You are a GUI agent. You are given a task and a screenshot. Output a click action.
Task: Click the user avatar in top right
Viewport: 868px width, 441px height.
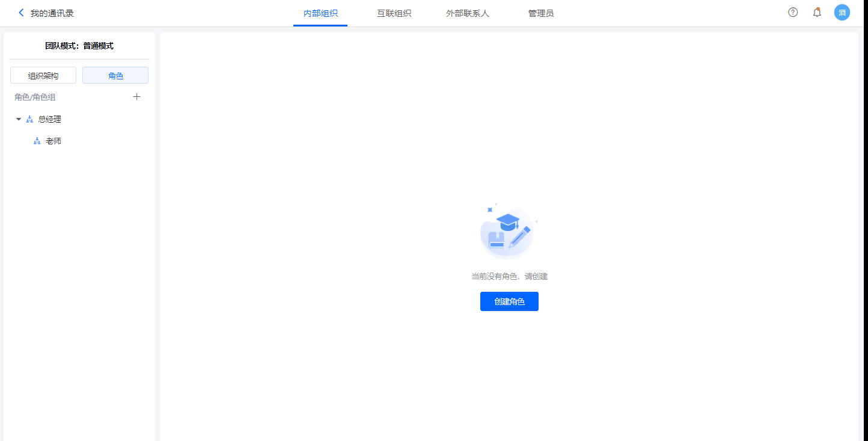842,13
